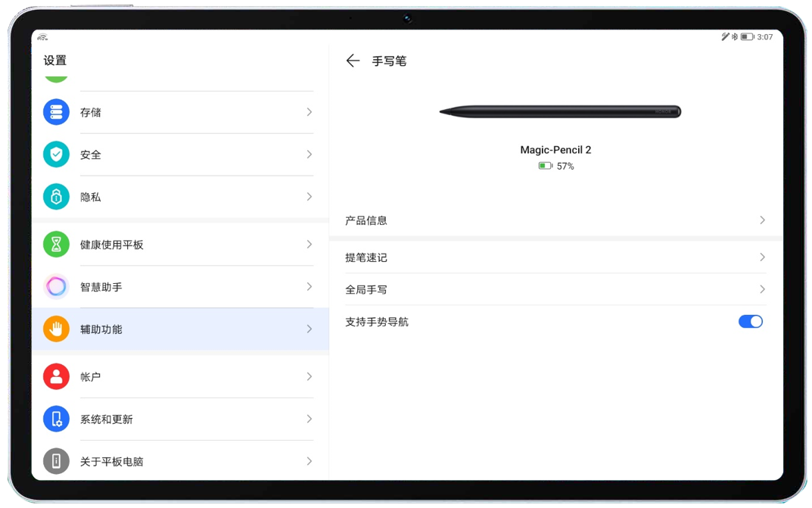
Task: Tap the Privacy (隐私) lock icon
Action: pyautogui.click(x=56, y=197)
